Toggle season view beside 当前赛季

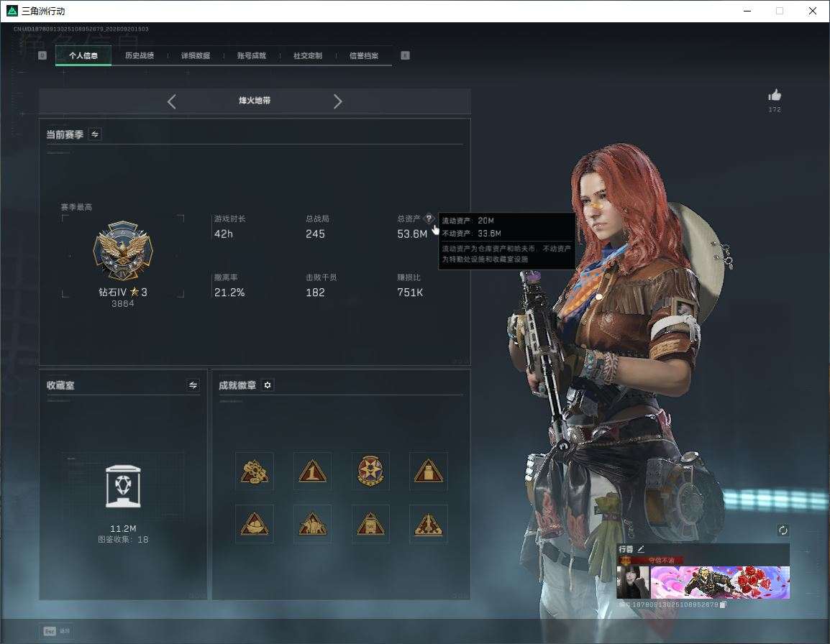point(95,134)
